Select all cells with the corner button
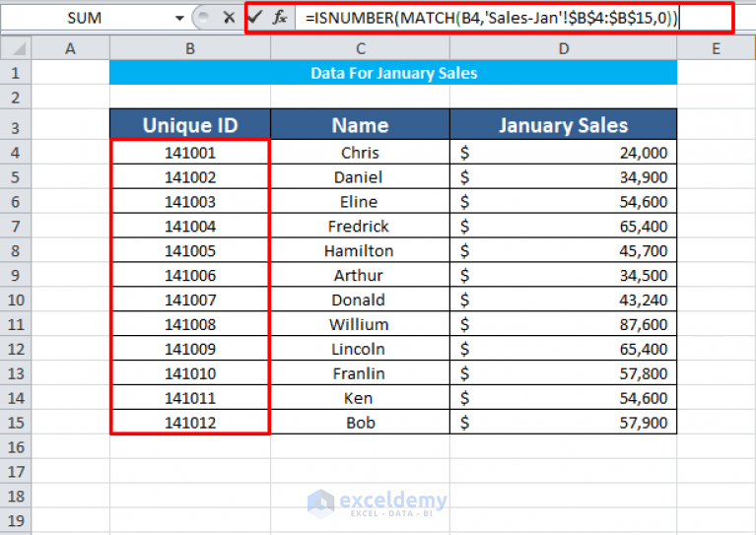This screenshot has width=756, height=535. (16, 48)
